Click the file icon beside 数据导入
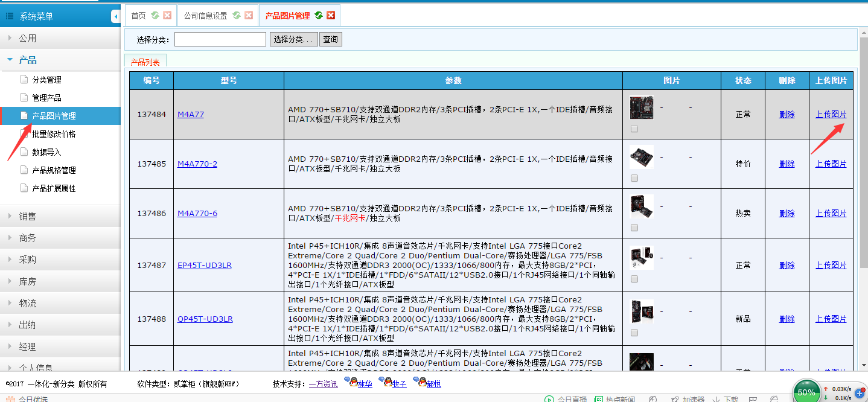Viewport: 868px width, 402px height. [24, 152]
